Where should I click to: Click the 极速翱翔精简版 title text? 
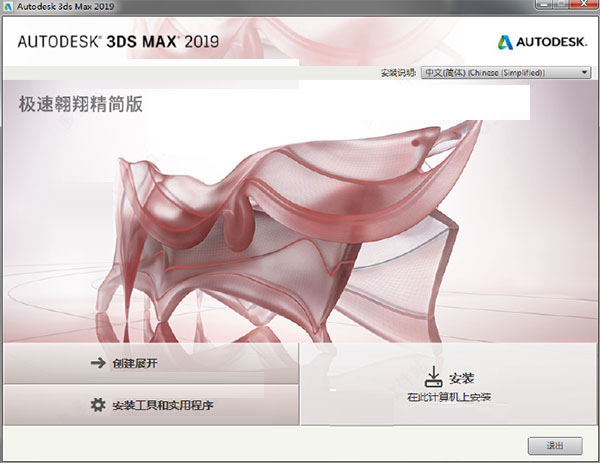[81, 104]
